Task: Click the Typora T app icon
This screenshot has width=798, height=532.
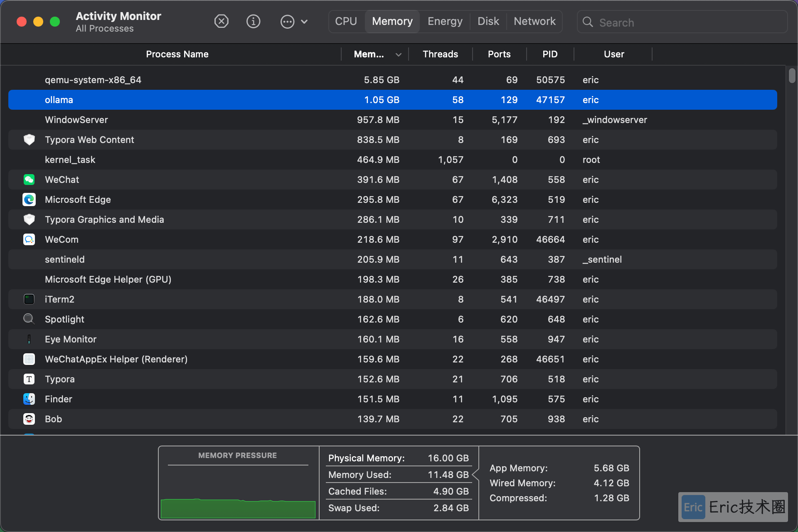Action: coord(29,379)
